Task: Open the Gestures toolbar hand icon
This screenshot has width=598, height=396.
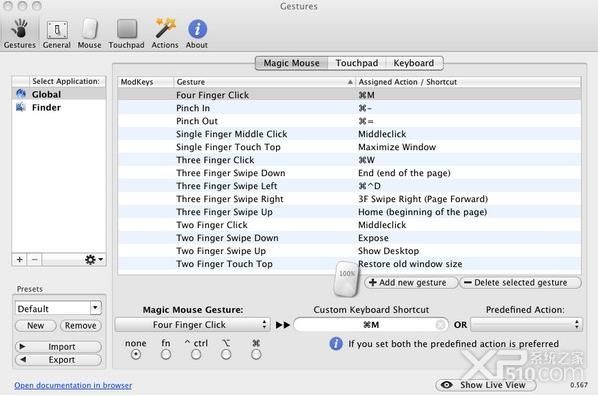Action: (19, 29)
